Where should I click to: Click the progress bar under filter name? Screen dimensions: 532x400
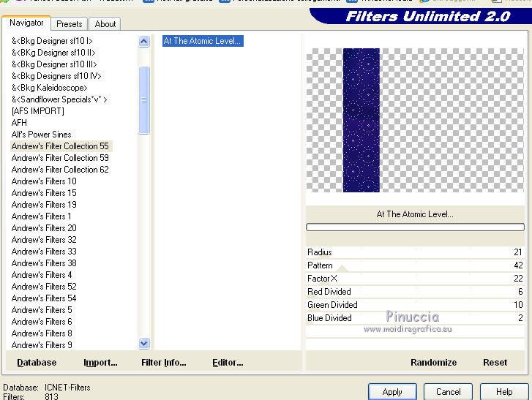click(415, 227)
